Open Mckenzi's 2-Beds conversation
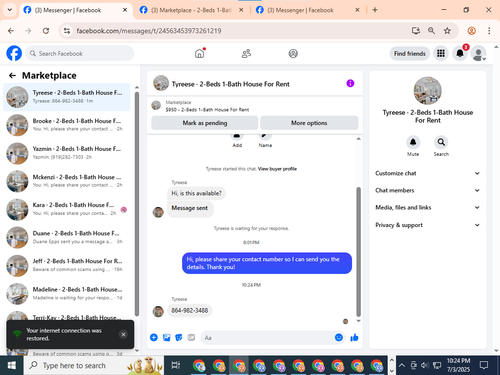The width and height of the screenshot is (500, 375). (67, 181)
